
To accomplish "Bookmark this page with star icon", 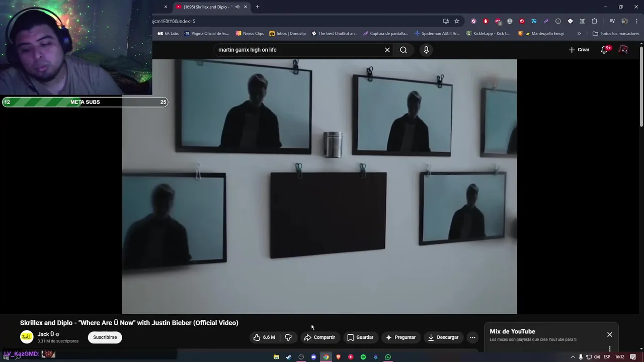I will [457, 21].
